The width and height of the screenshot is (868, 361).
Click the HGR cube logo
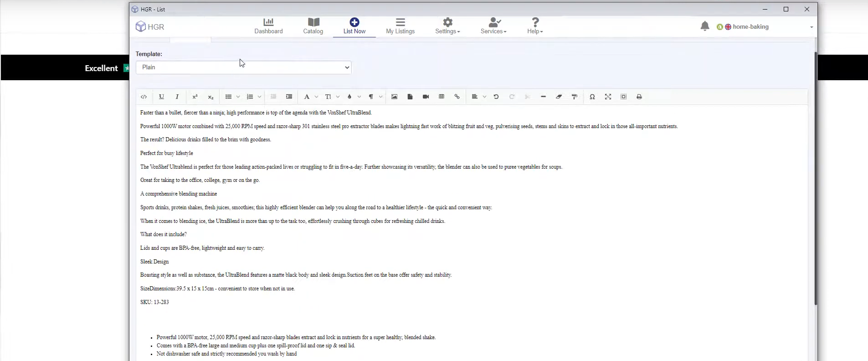tap(141, 26)
